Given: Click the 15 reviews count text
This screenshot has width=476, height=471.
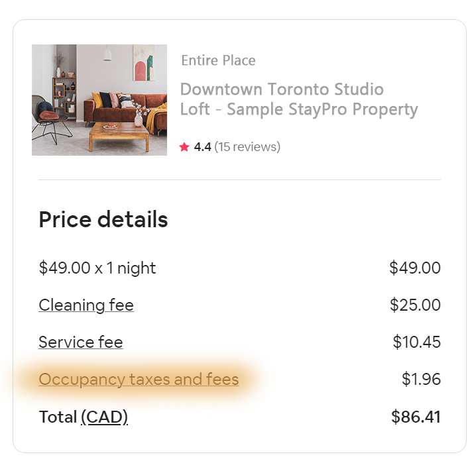Looking at the screenshot, I should tap(247, 147).
